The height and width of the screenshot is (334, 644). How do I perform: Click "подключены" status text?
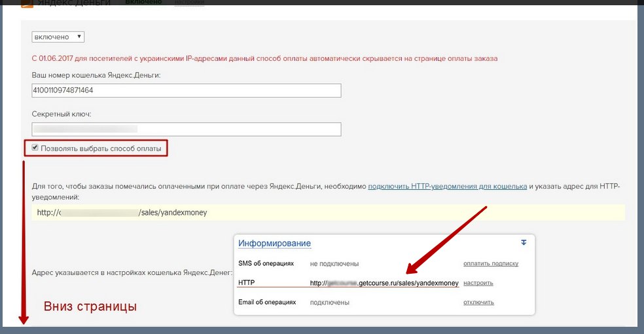point(329,303)
